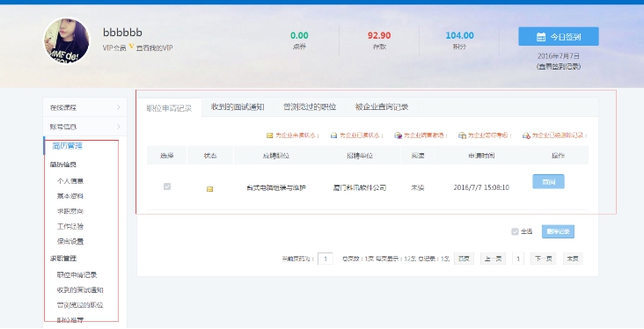Switch to the 职位申请记录 tab

pyautogui.click(x=169, y=108)
